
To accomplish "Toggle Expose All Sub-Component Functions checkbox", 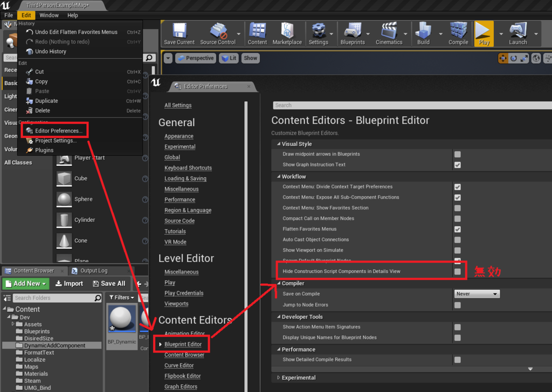I will coord(457,197).
